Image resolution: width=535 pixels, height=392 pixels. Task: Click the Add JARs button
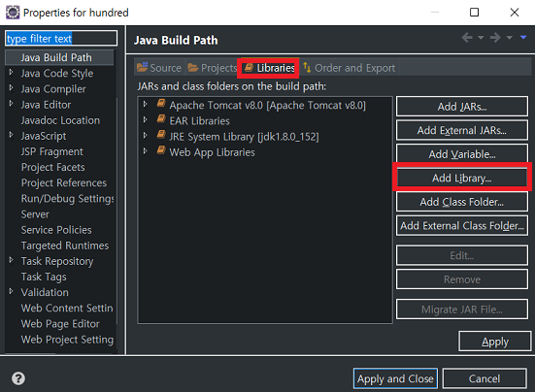[x=462, y=107]
